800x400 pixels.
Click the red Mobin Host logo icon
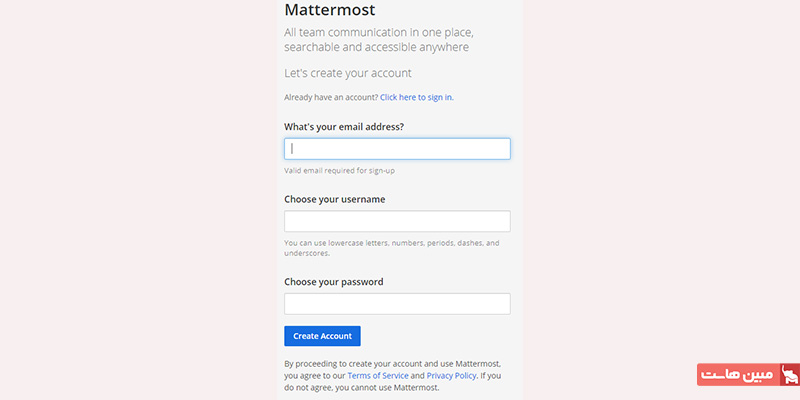[791, 376]
